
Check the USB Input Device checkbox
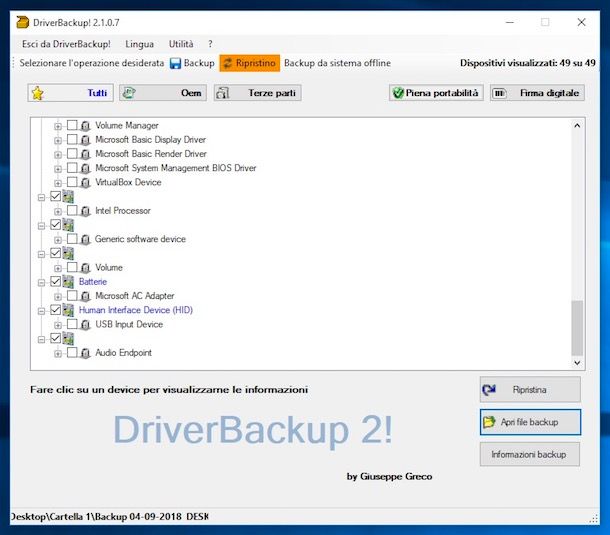72,324
